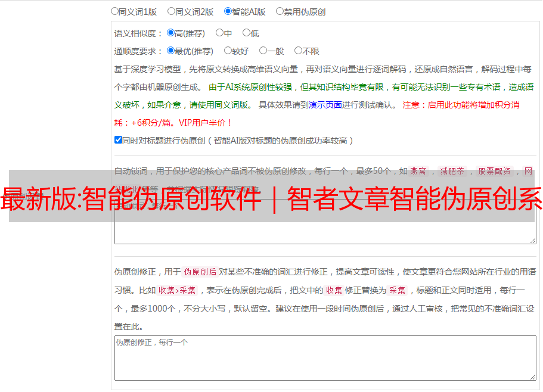Set 语义相似度 to 低
543x392 pixels.
246,33
